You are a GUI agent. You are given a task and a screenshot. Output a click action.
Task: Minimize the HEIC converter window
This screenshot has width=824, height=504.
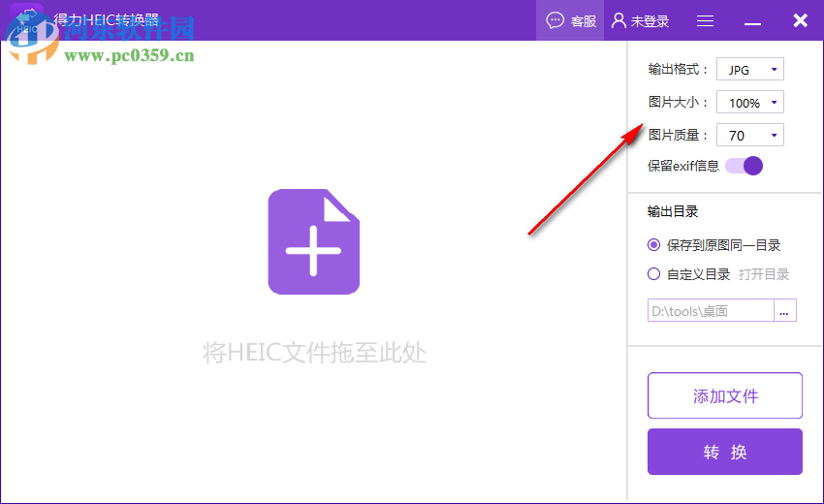coord(752,23)
